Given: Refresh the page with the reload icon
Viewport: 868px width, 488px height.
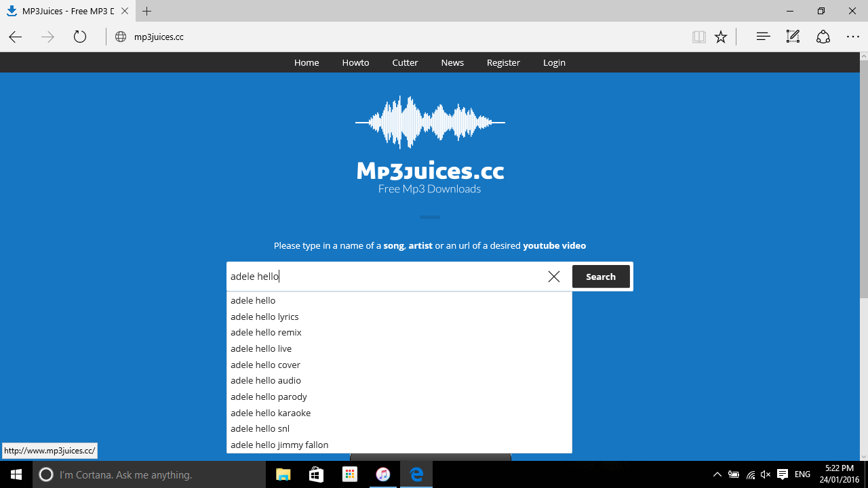Looking at the screenshot, I should 80,37.
